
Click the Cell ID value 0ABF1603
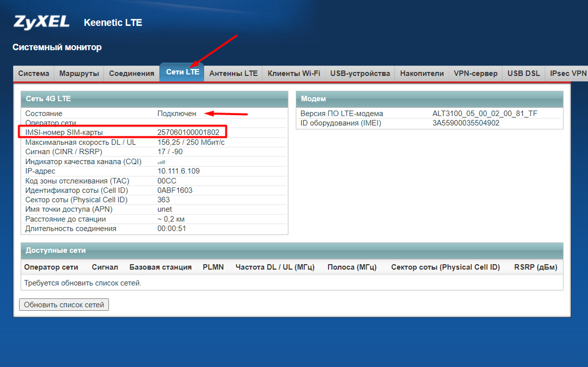pos(175,190)
